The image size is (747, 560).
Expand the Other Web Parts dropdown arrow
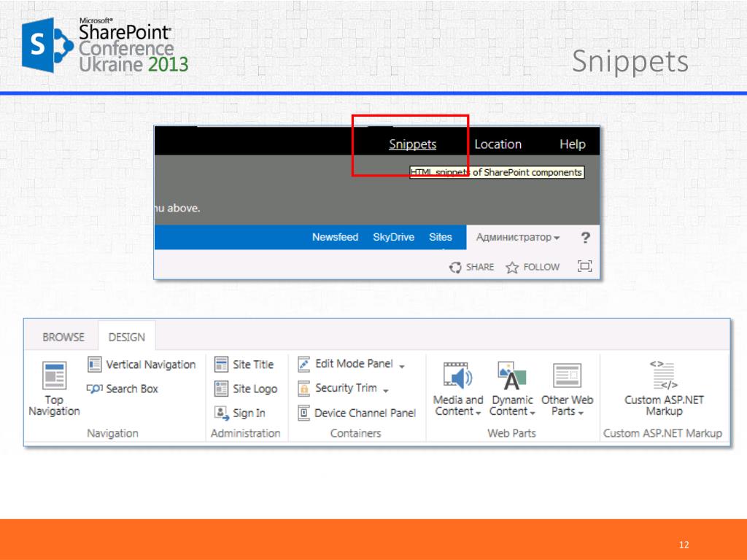click(581, 413)
